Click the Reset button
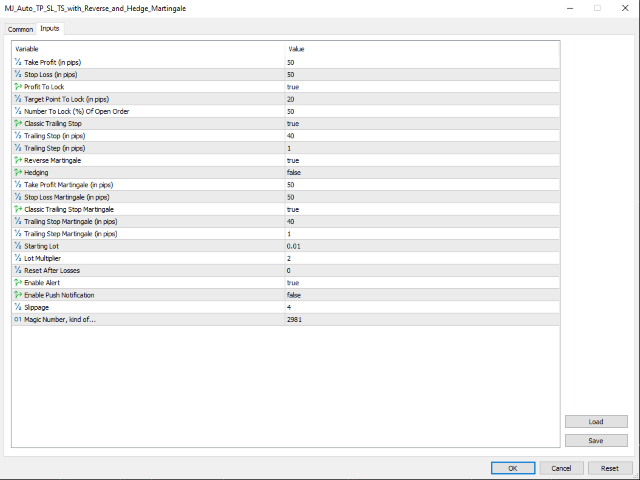The height and width of the screenshot is (480, 640). [x=610, y=468]
